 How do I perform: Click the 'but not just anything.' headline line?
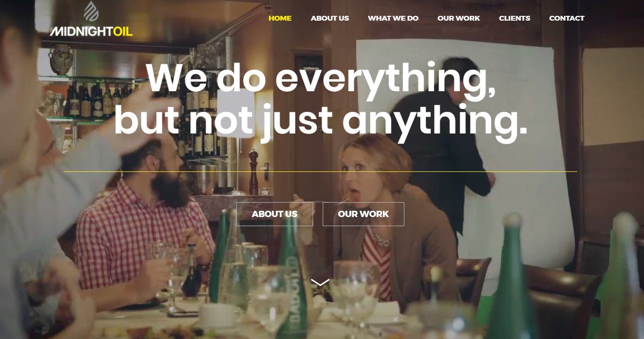coord(321,121)
